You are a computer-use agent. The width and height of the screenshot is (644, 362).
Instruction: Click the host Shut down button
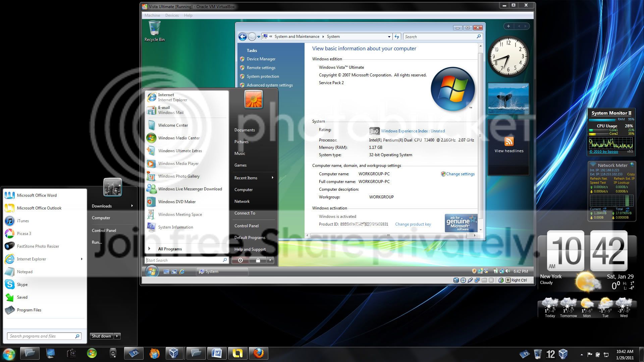point(101,336)
